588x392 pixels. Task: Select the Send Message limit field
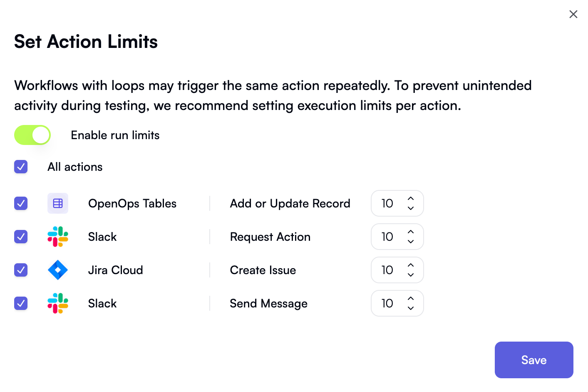(x=389, y=303)
